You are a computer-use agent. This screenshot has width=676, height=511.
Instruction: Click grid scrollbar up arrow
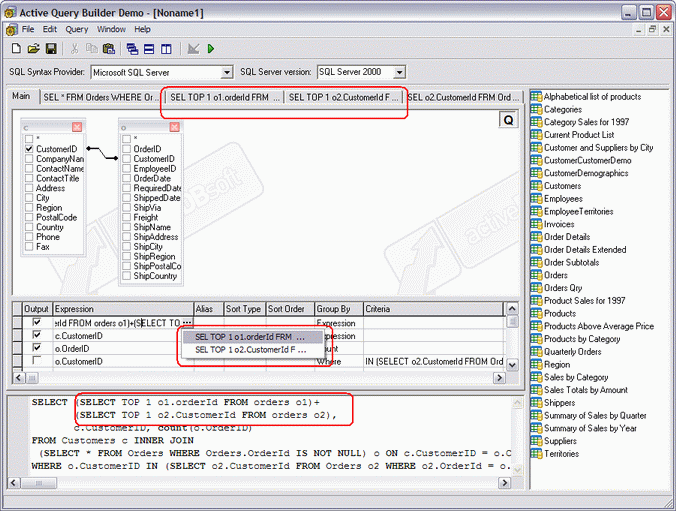[x=512, y=308]
